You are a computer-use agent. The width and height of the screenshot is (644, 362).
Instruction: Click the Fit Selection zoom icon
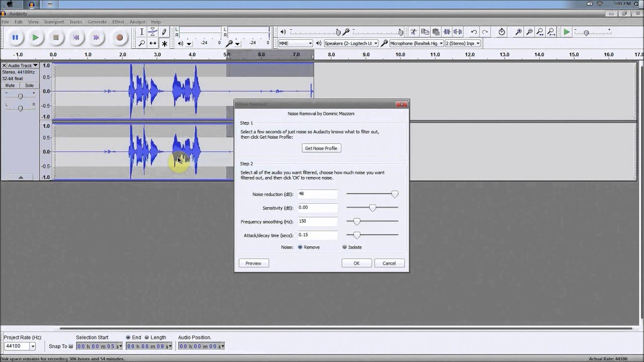coord(540,32)
